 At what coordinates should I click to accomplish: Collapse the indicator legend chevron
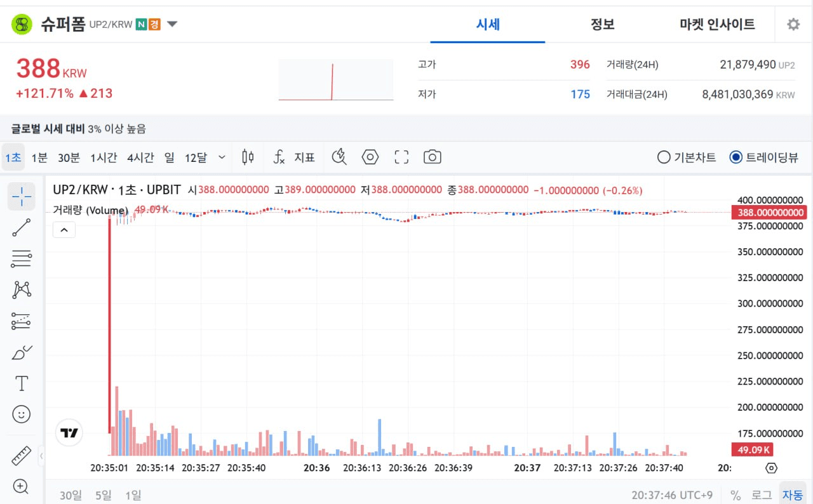pos(64,230)
